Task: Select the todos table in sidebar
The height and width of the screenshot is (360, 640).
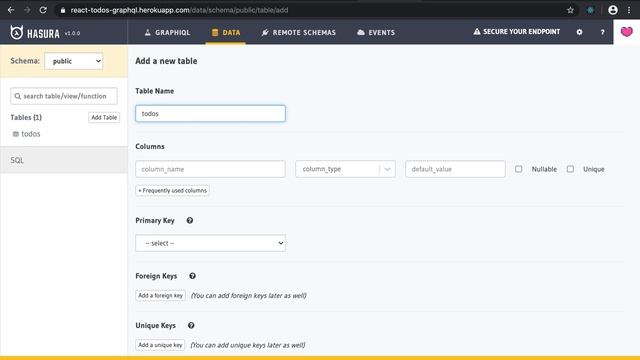Action: [31, 134]
